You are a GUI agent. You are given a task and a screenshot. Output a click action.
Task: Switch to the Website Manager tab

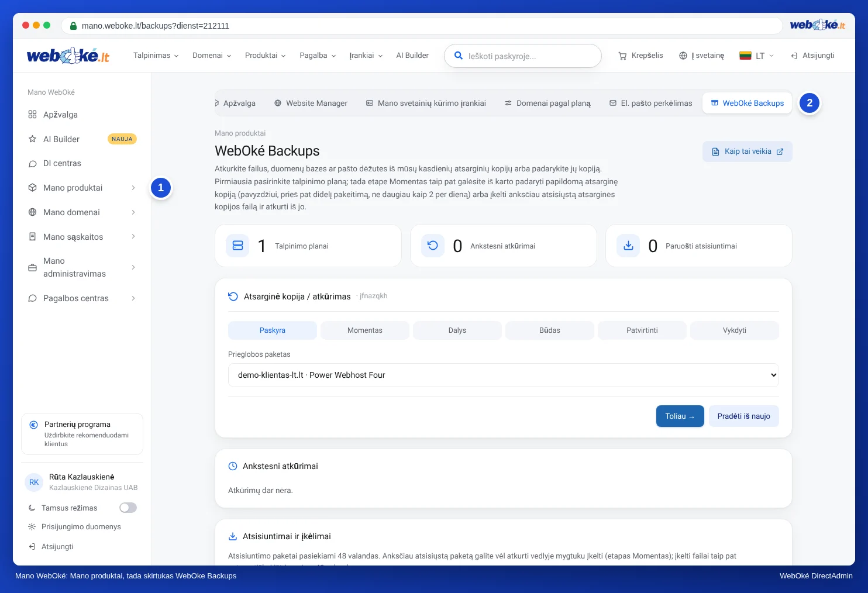pos(311,103)
